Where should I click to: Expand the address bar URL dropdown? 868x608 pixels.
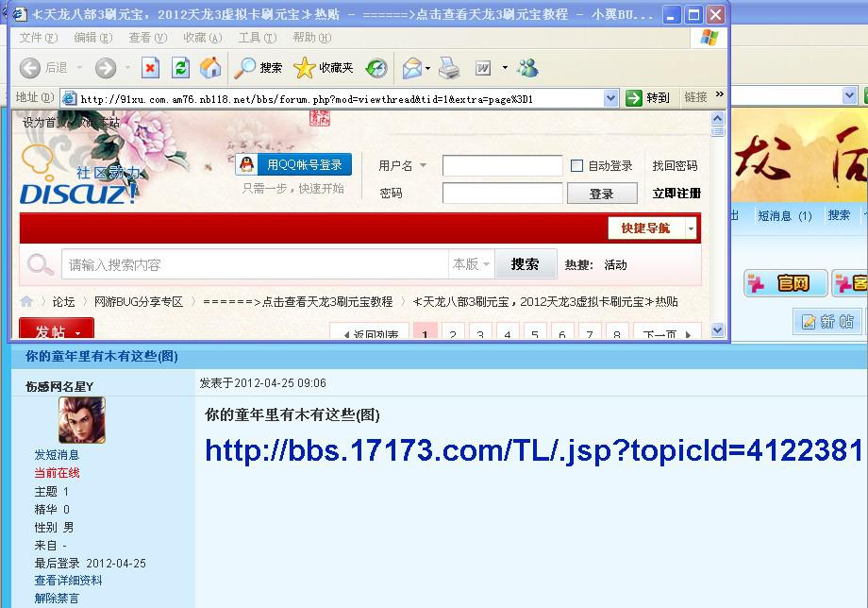pyautogui.click(x=609, y=98)
